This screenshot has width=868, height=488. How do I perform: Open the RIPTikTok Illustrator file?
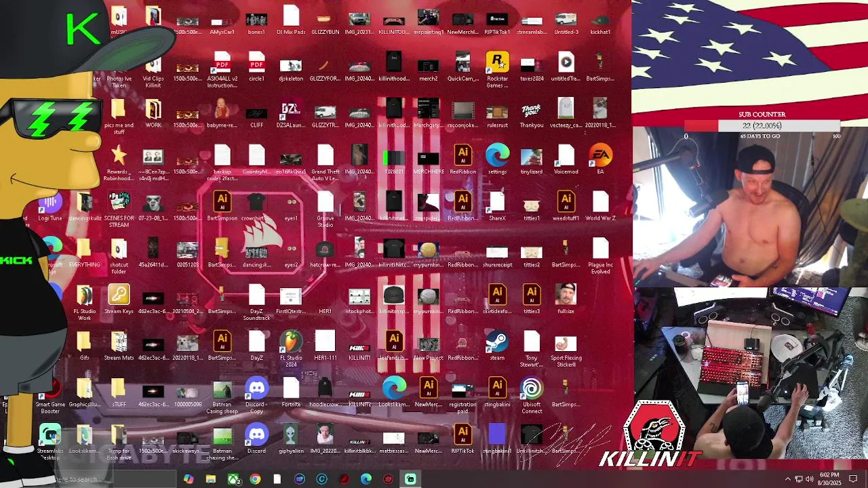point(462,435)
